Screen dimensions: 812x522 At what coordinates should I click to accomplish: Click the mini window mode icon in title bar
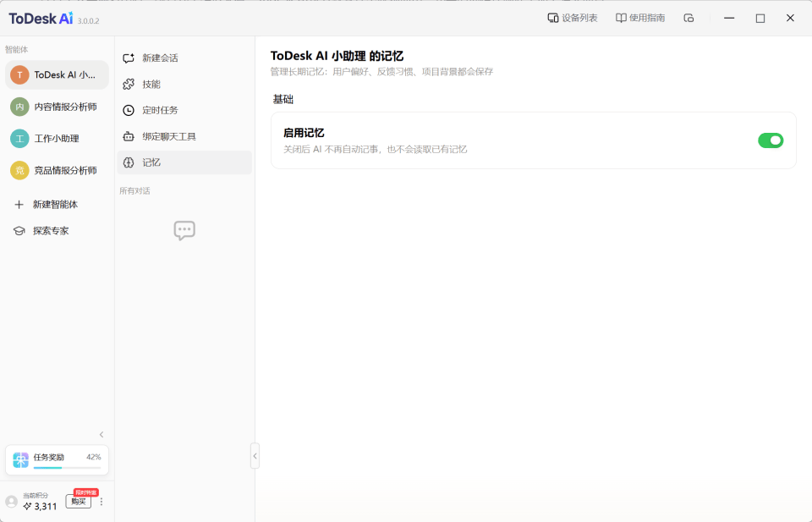689,18
